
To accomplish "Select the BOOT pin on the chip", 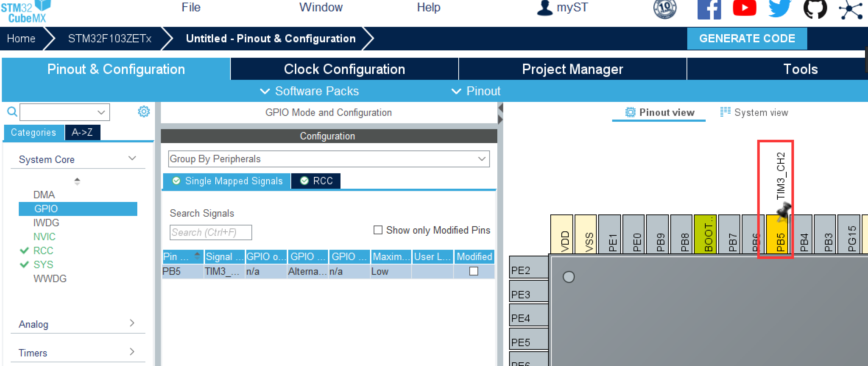I will [x=705, y=234].
